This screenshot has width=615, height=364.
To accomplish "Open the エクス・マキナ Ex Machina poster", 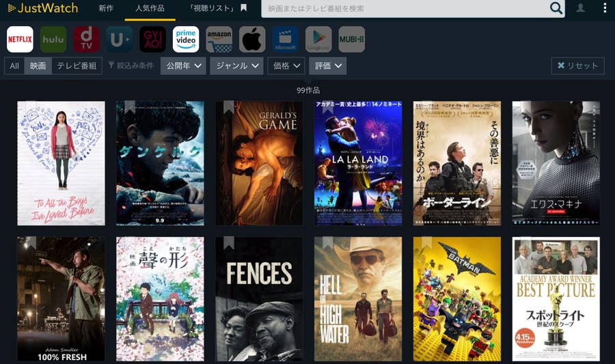I will [x=556, y=163].
